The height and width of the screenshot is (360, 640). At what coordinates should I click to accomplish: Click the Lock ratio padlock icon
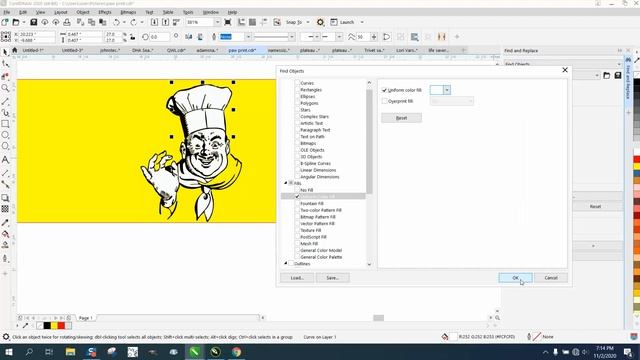point(133,37)
